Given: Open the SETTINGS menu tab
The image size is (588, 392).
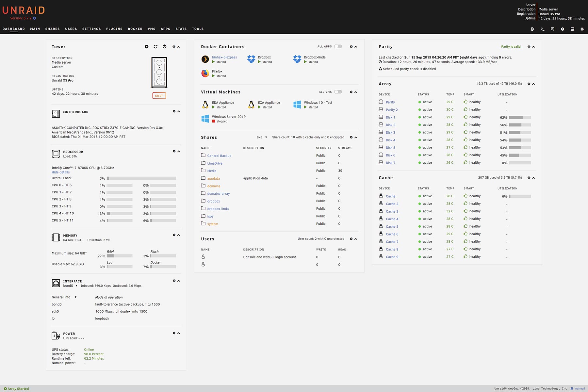Looking at the screenshot, I should click(x=91, y=29).
